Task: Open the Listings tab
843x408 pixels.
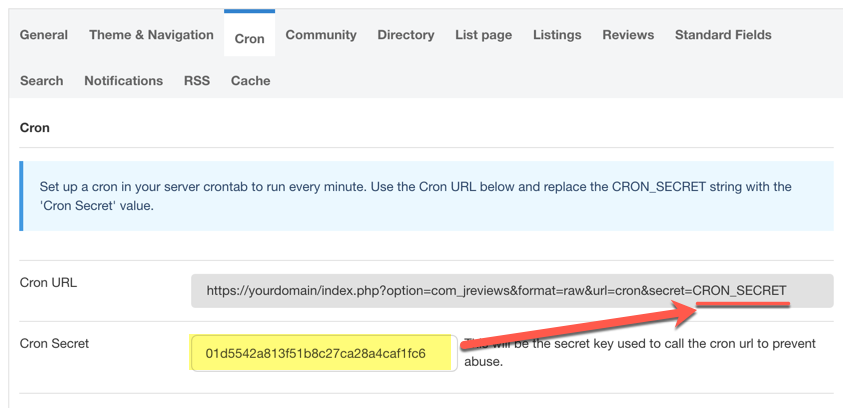Action: point(557,35)
